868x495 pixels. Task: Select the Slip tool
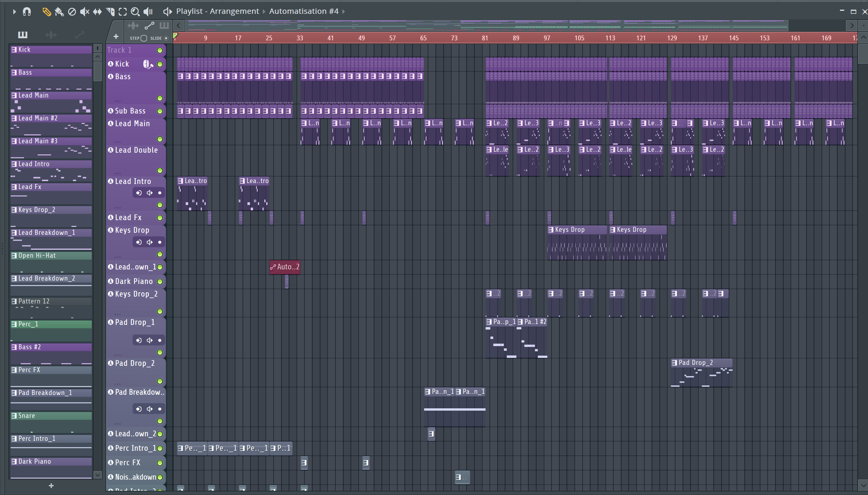[x=97, y=11]
